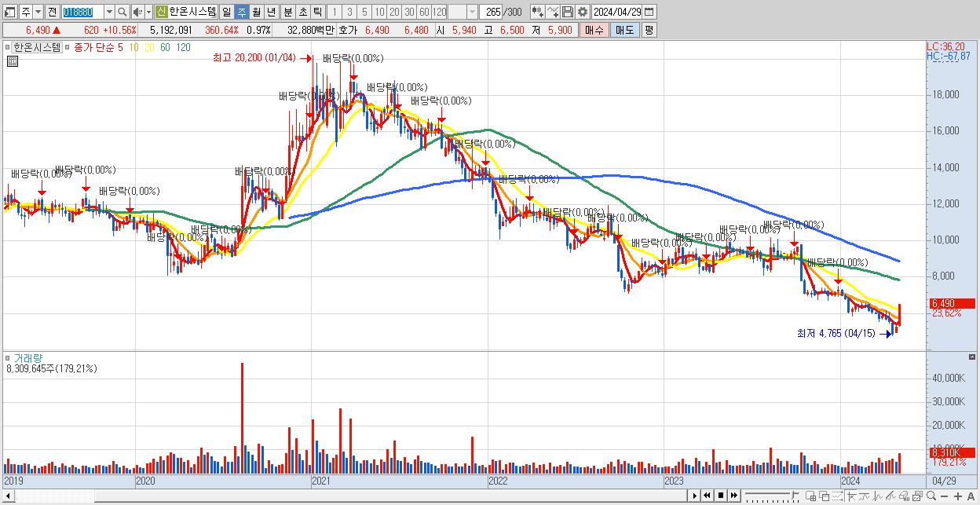This screenshot has width=980, height=505.
Task: Open the stock code history dropdown arrow
Action: [x=109, y=12]
